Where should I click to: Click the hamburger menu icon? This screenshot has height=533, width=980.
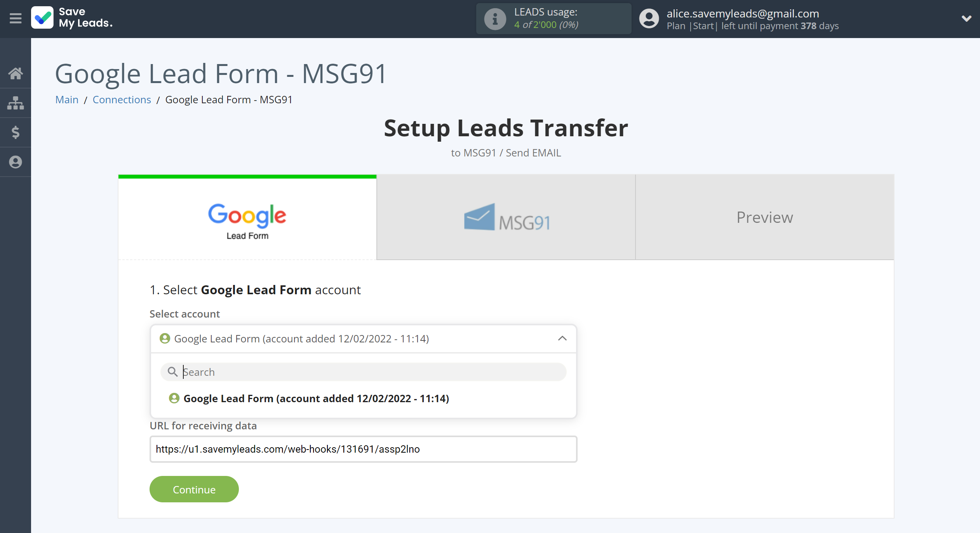pyautogui.click(x=14, y=19)
